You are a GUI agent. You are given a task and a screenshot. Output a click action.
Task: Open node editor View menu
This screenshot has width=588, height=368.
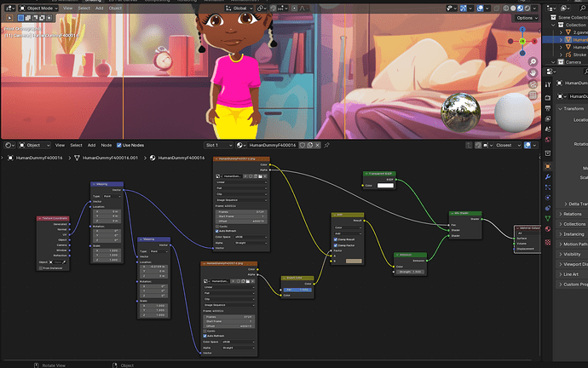(x=60, y=145)
